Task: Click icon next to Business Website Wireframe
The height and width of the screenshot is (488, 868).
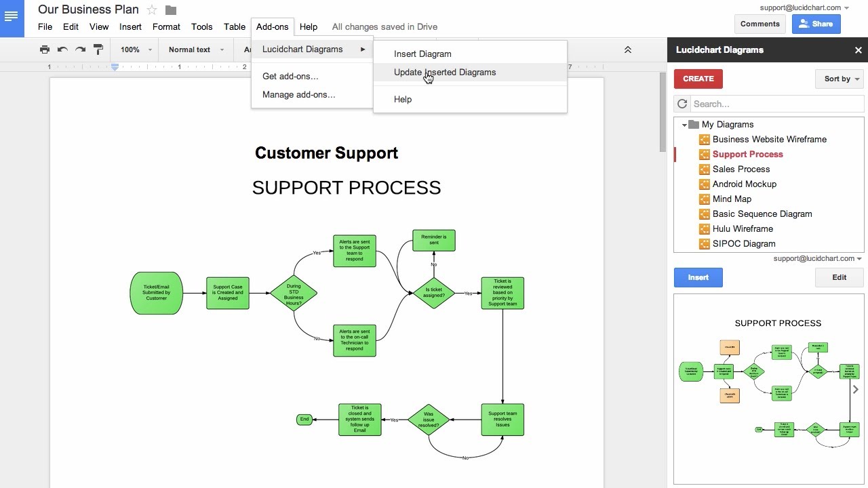Action: coord(704,140)
